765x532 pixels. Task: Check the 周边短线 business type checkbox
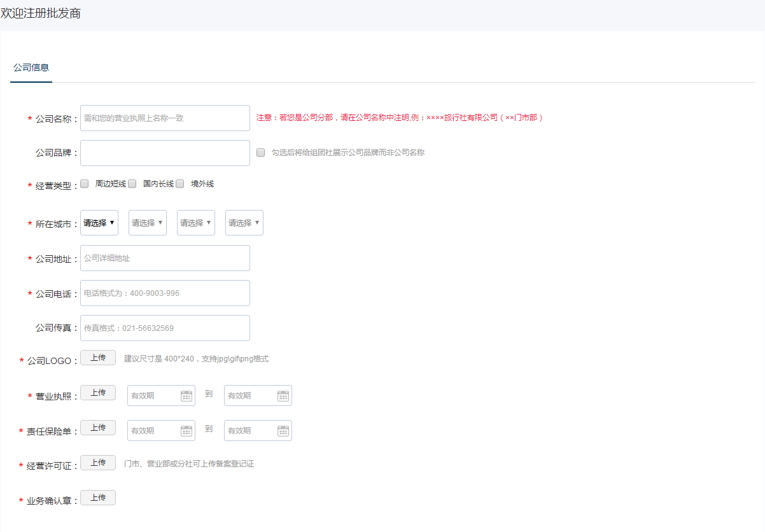click(84, 184)
